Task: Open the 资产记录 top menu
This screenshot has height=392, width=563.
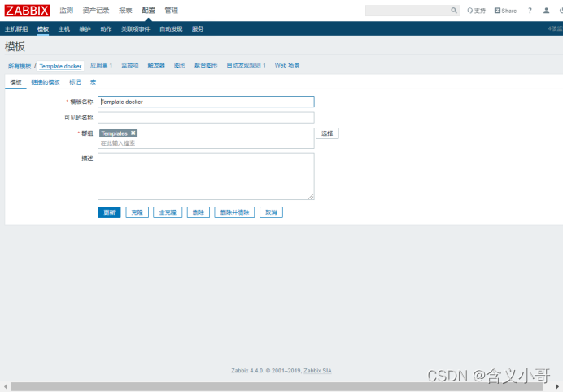Action: pos(96,11)
